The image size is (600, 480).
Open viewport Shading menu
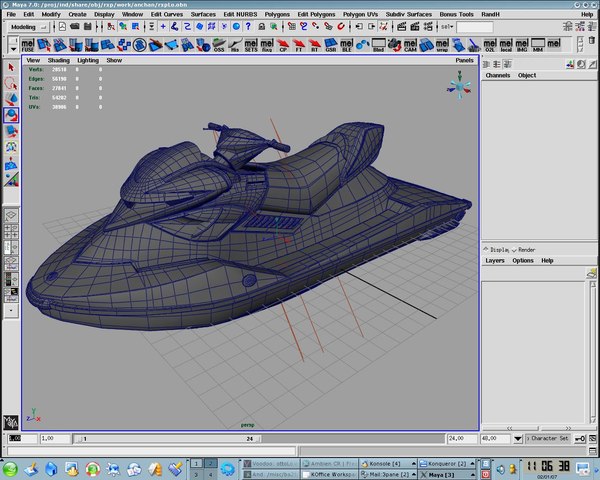[x=59, y=60]
